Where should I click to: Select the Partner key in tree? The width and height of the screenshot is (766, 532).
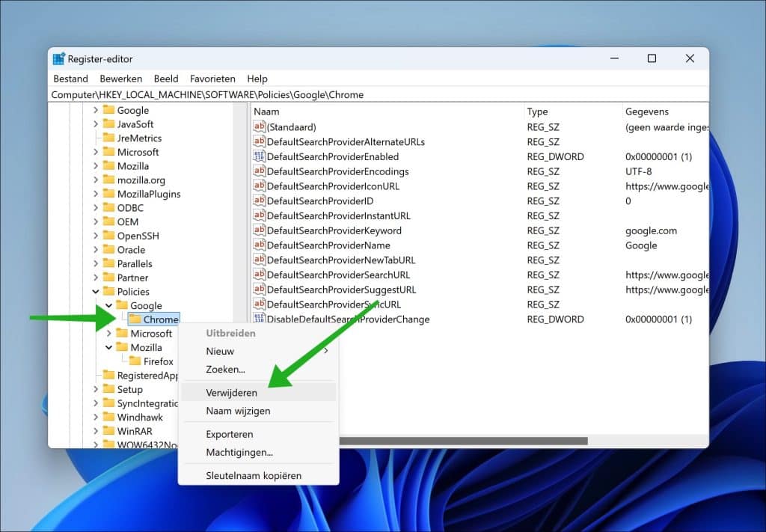[x=132, y=278]
